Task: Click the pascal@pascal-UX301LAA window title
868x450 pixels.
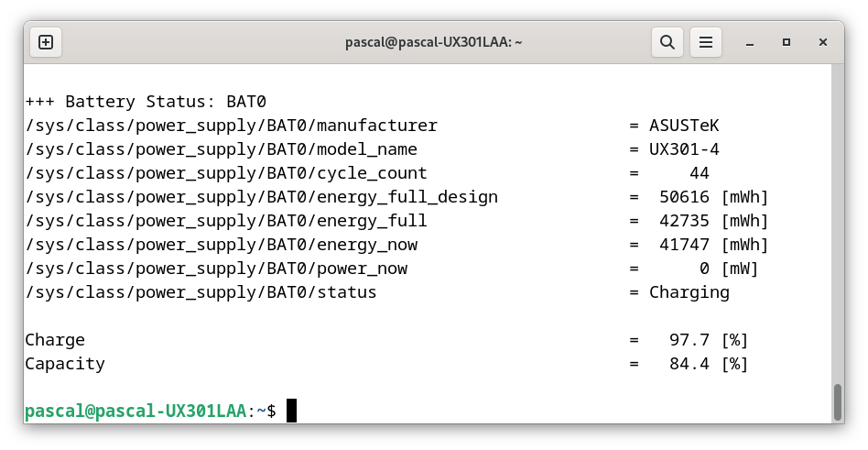Action: click(x=433, y=42)
